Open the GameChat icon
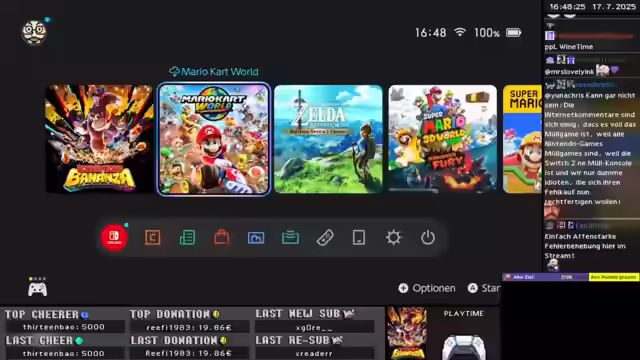This screenshot has height=360, width=640. click(153, 238)
